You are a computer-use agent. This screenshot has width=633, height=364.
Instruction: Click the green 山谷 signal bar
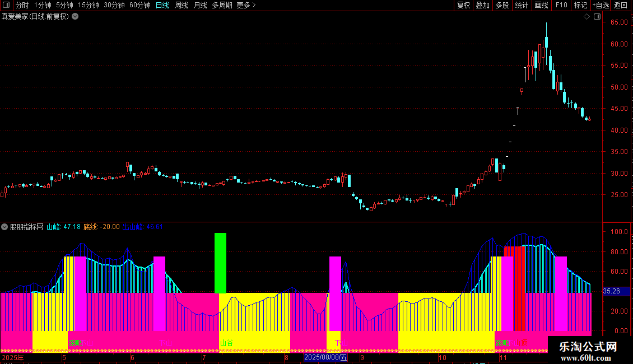[x=220, y=263]
